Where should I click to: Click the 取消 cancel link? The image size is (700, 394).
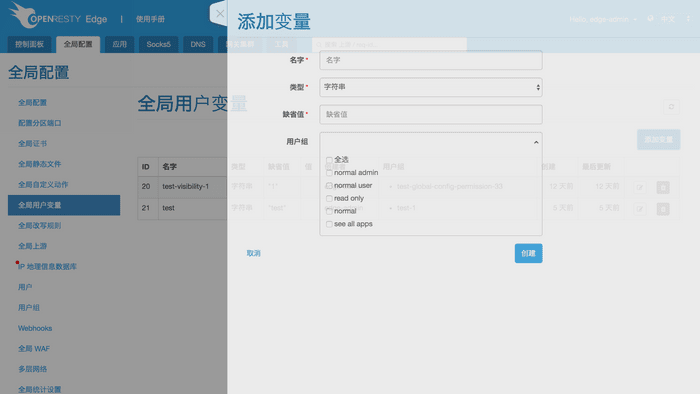pyautogui.click(x=253, y=253)
